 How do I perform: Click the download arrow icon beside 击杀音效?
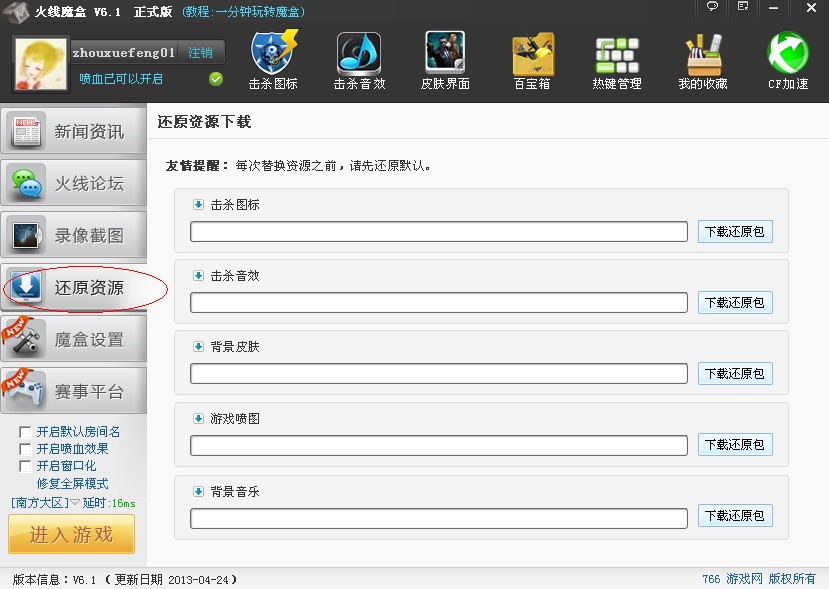[198, 275]
